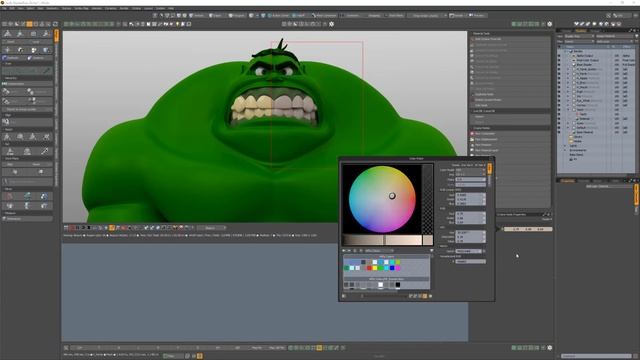Viewport: 640px width, 360px height.
Task: Open the Vertex Map menu
Action: click(81, 8)
